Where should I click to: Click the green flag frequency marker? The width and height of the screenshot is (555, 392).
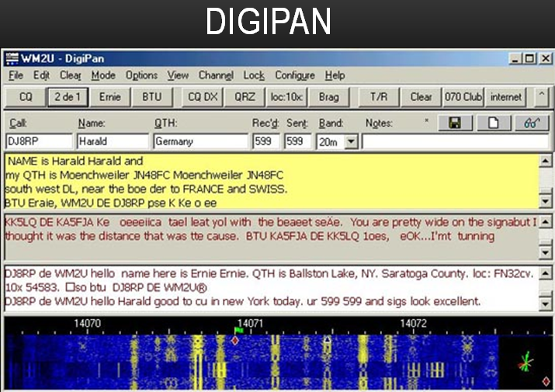click(239, 330)
